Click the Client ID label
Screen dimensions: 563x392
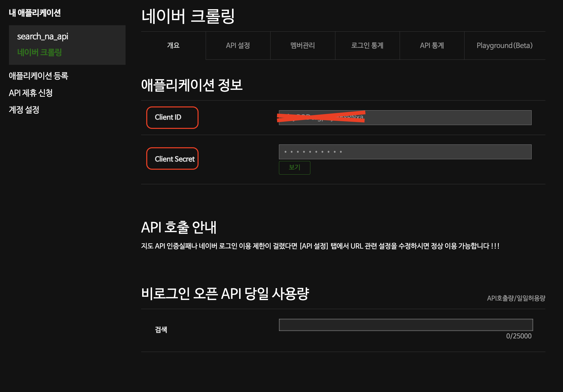[x=168, y=117]
